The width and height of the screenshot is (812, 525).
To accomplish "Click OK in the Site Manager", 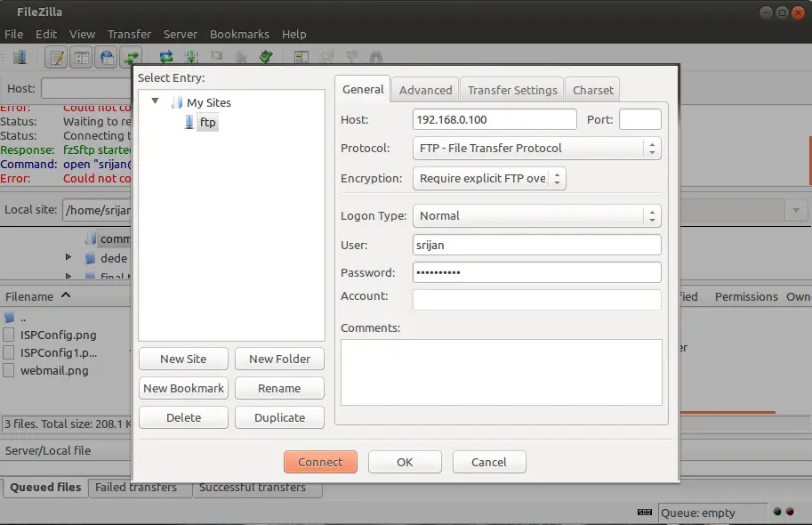I will (405, 462).
